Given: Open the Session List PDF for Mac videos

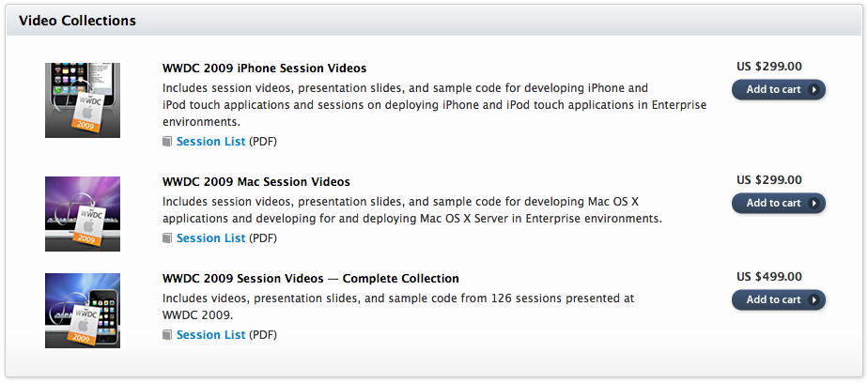Looking at the screenshot, I should (x=210, y=238).
